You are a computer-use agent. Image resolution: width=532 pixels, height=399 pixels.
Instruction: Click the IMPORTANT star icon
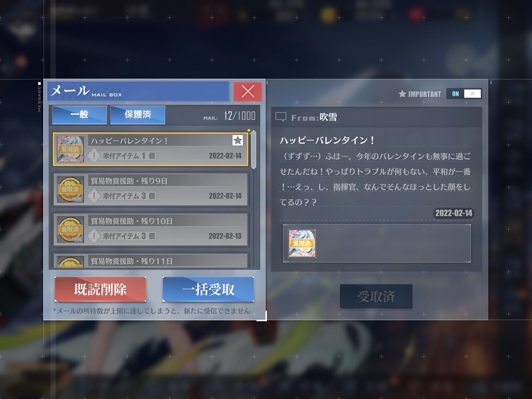pos(402,94)
